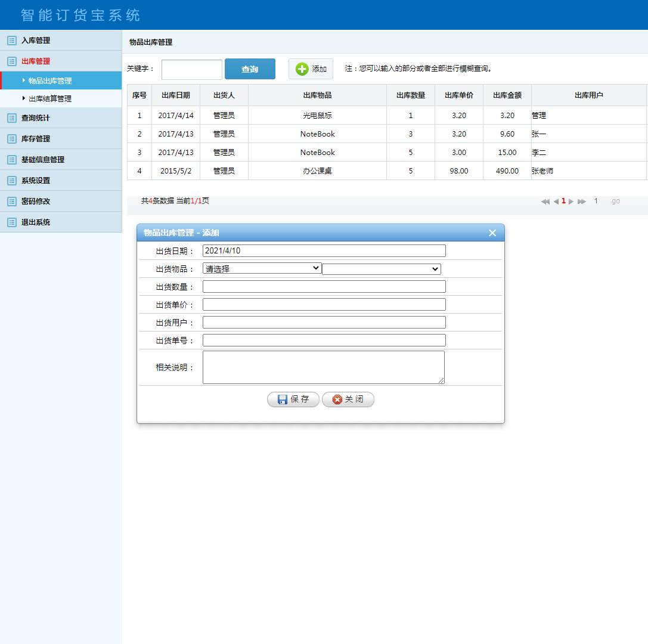Click the 相关说明 text area

coord(323,367)
